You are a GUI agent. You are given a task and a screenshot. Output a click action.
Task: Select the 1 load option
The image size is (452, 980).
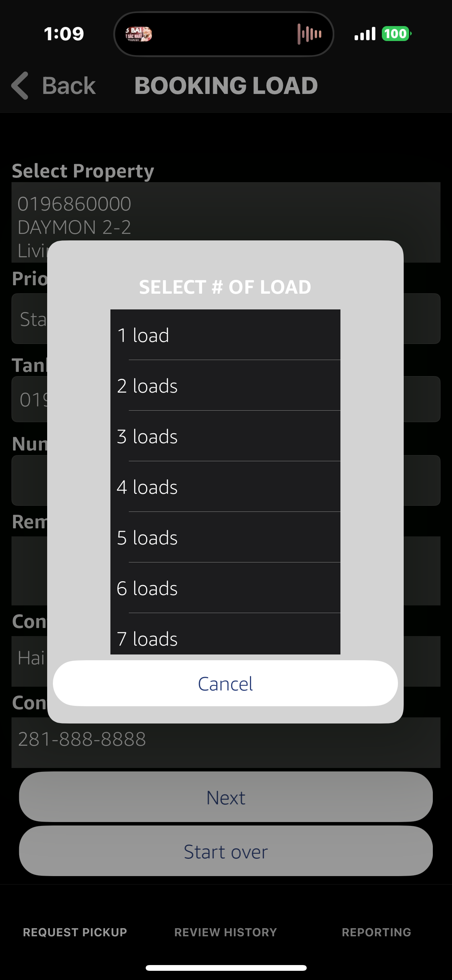pyautogui.click(x=225, y=335)
